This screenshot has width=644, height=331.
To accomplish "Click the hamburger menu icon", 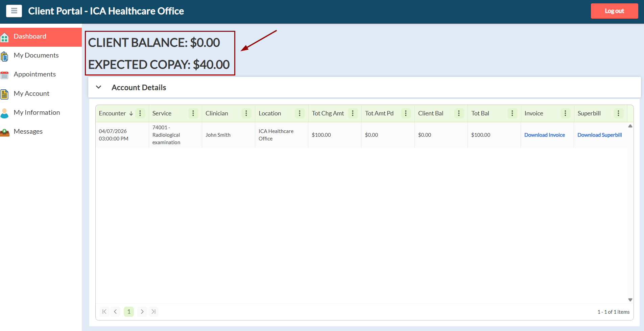I will click(x=14, y=11).
